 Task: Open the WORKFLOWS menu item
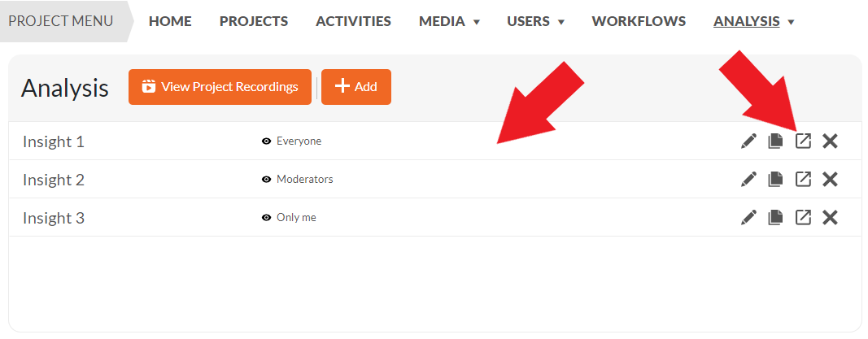(x=639, y=22)
